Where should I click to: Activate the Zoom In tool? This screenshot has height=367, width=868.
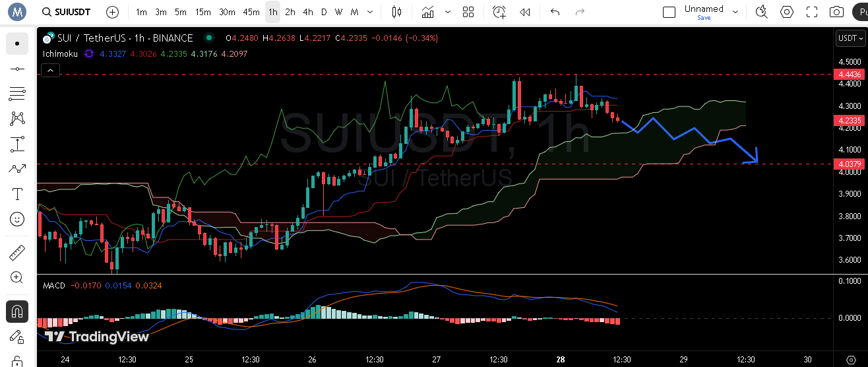tap(17, 278)
